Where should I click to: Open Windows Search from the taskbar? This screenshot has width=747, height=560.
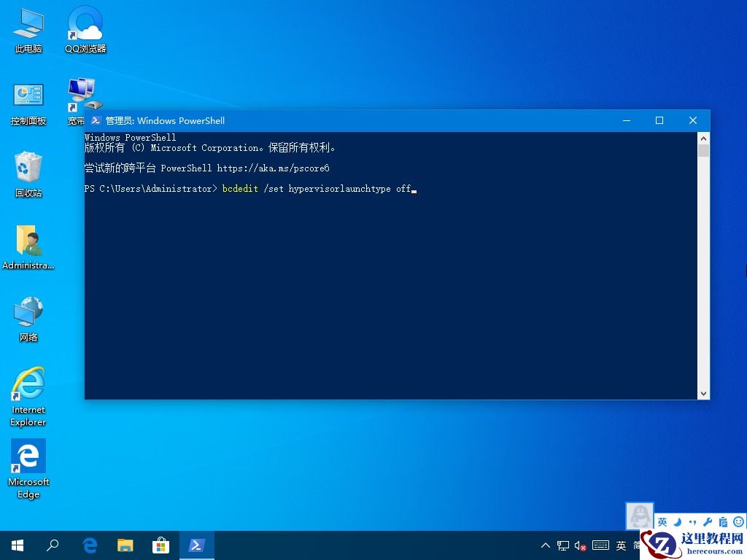(x=53, y=545)
